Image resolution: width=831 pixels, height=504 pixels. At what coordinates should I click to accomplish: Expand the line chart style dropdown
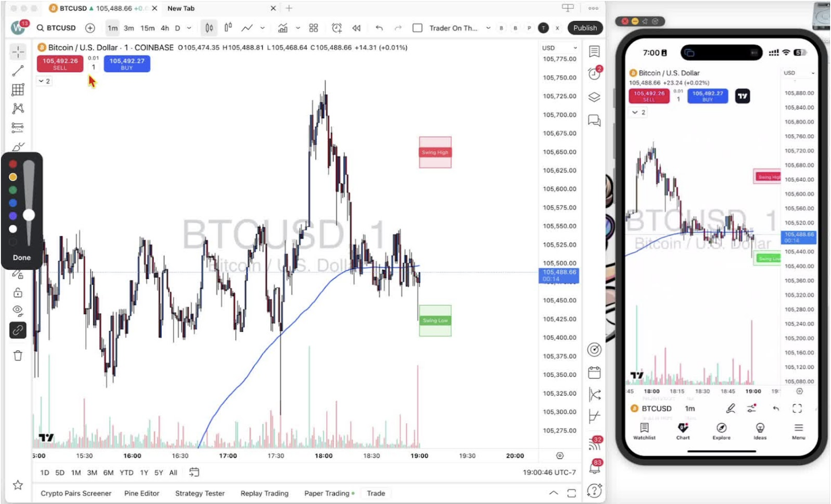click(x=263, y=28)
